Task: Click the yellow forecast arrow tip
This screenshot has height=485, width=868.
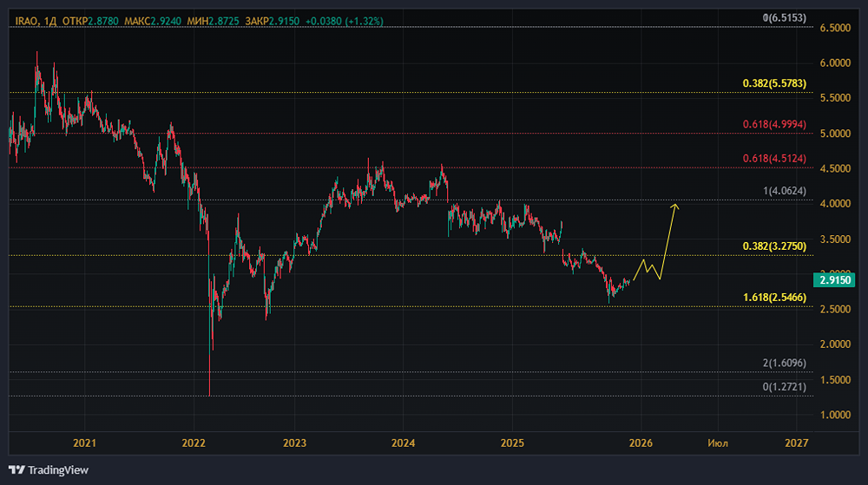Action: pos(674,206)
